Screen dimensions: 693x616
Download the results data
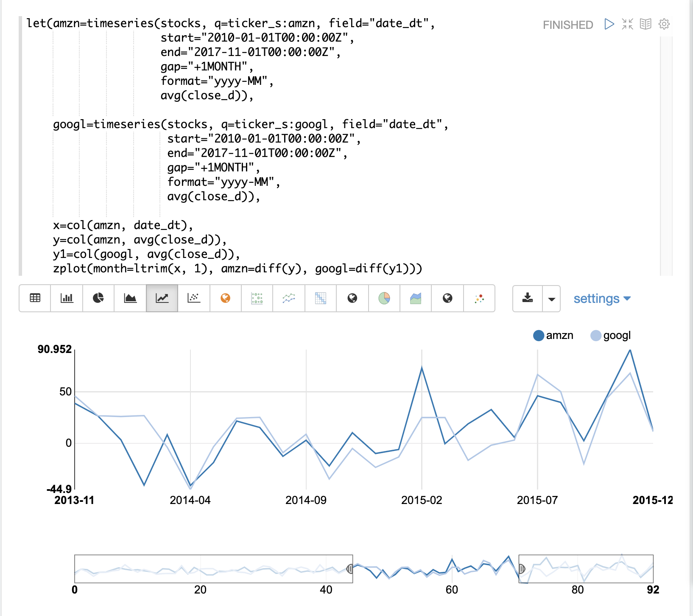point(528,298)
